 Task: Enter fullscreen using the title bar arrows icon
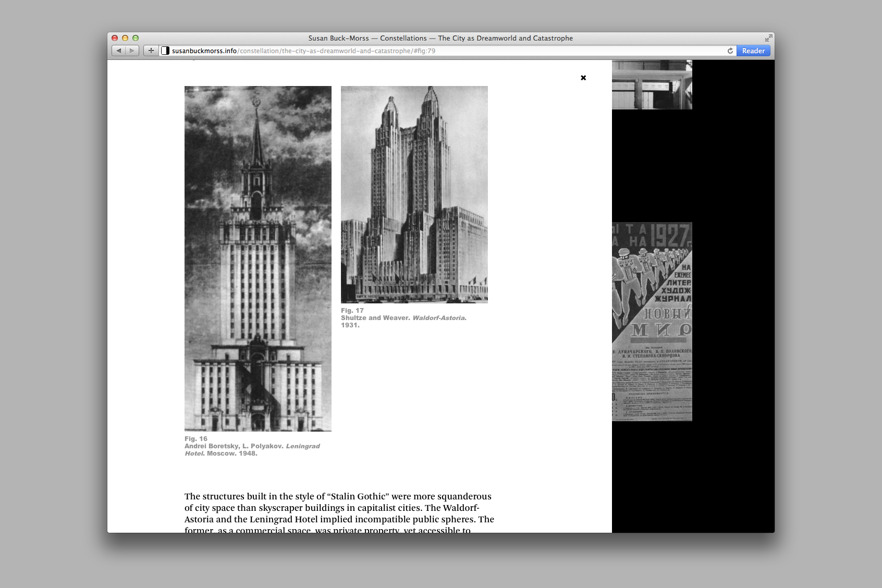click(768, 38)
